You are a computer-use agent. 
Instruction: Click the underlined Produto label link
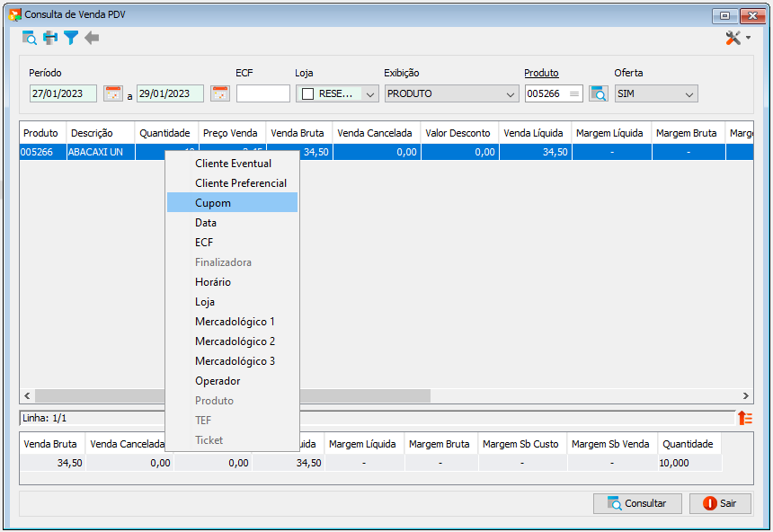pyautogui.click(x=541, y=73)
